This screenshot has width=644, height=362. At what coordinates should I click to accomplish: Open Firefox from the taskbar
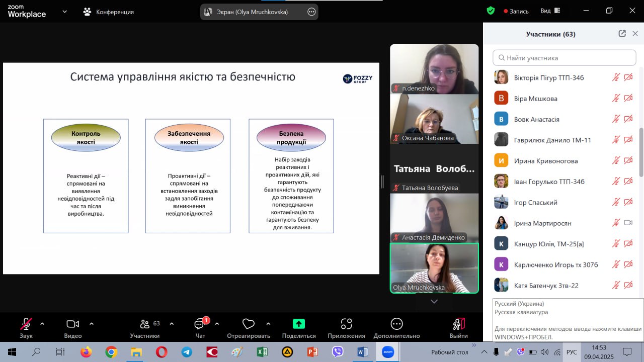point(86,352)
